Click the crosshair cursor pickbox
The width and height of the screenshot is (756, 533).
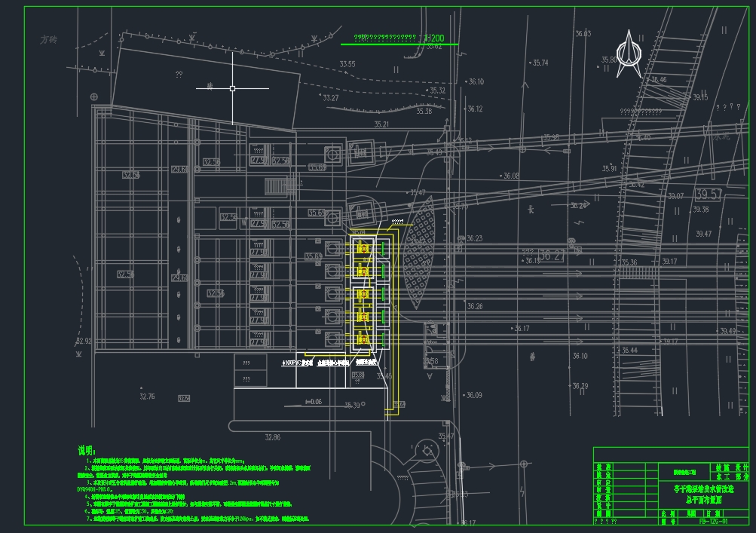232,88
